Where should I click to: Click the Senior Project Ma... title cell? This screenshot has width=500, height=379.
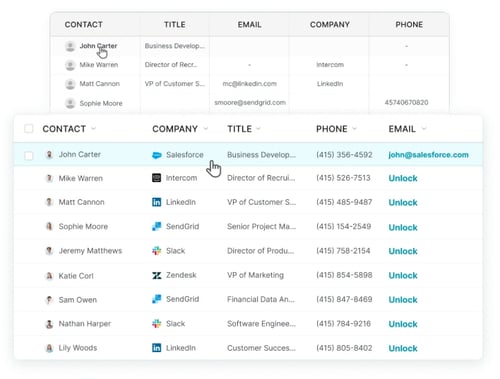click(x=261, y=227)
